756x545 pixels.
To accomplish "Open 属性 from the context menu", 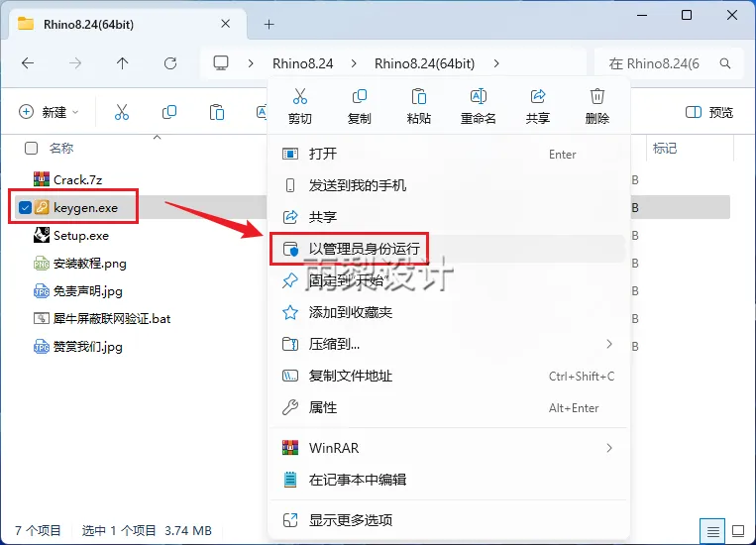I will (449, 407).
